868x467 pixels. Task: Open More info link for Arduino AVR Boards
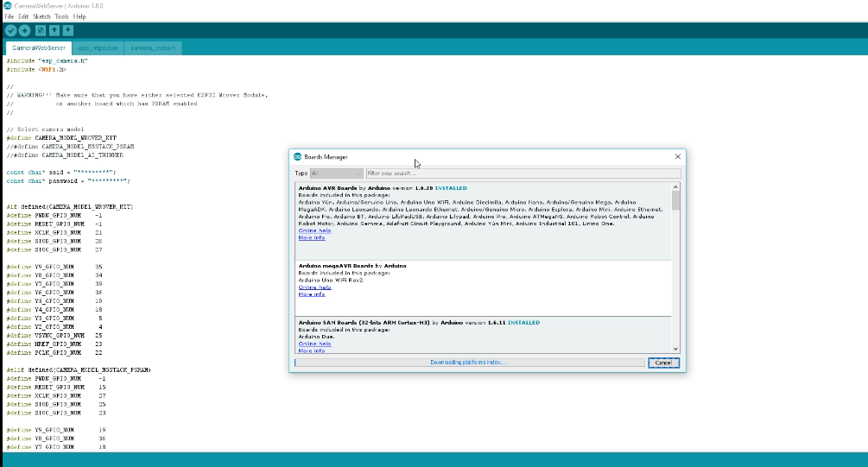point(312,238)
